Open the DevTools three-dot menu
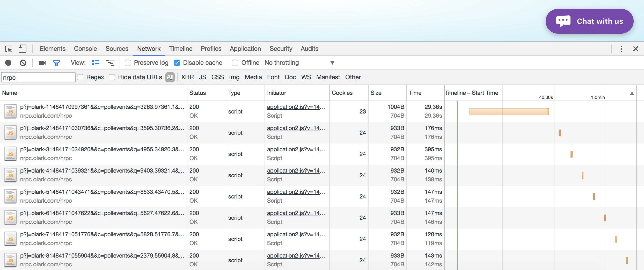This screenshot has width=644, height=270. coord(621,49)
